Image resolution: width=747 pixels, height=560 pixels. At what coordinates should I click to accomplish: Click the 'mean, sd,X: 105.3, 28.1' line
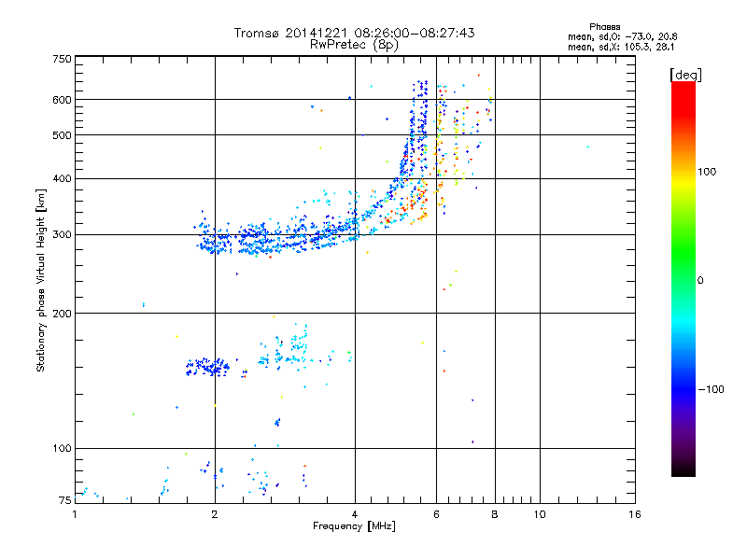point(621,47)
